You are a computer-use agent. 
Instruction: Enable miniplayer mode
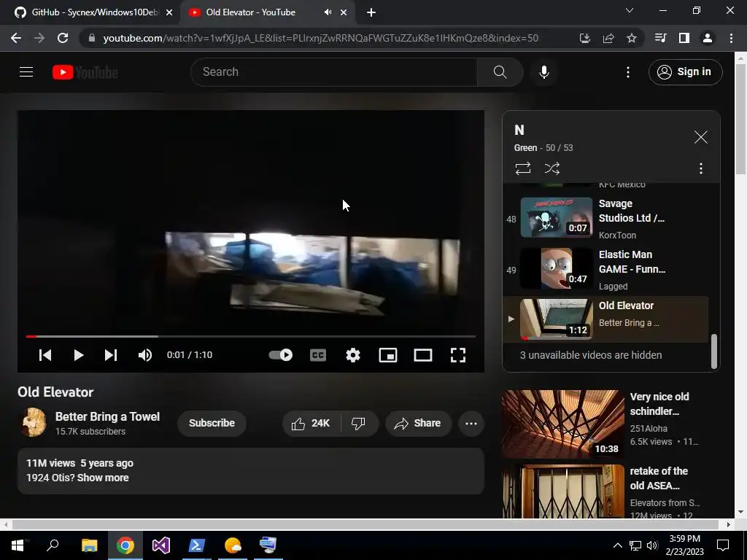click(388, 355)
